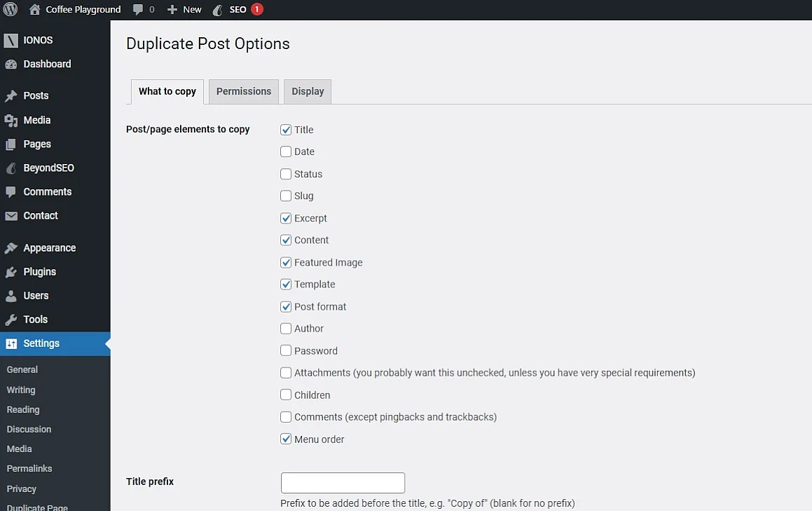Open Permalinks settings
Image resolution: width=812 pixels, height=511 pixels.
[29, 468]
